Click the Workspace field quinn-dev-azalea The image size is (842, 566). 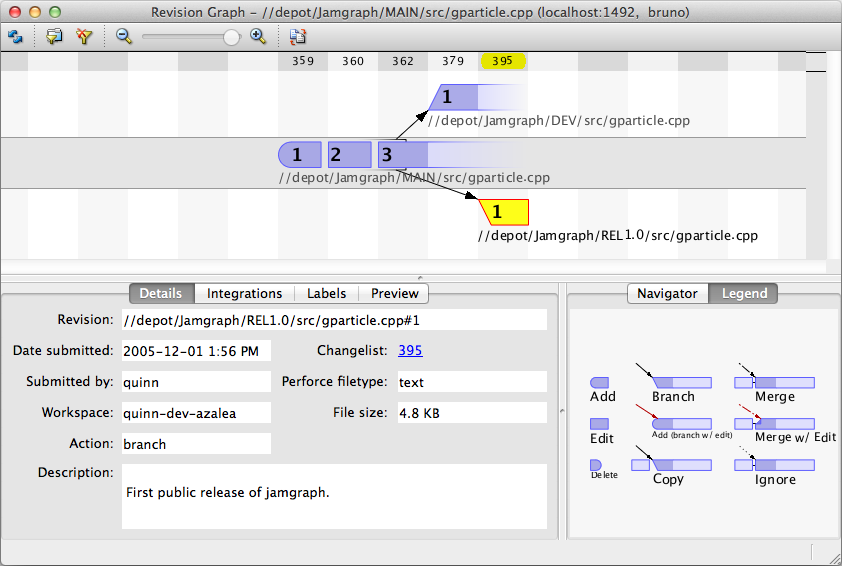(x=196, y=413)
